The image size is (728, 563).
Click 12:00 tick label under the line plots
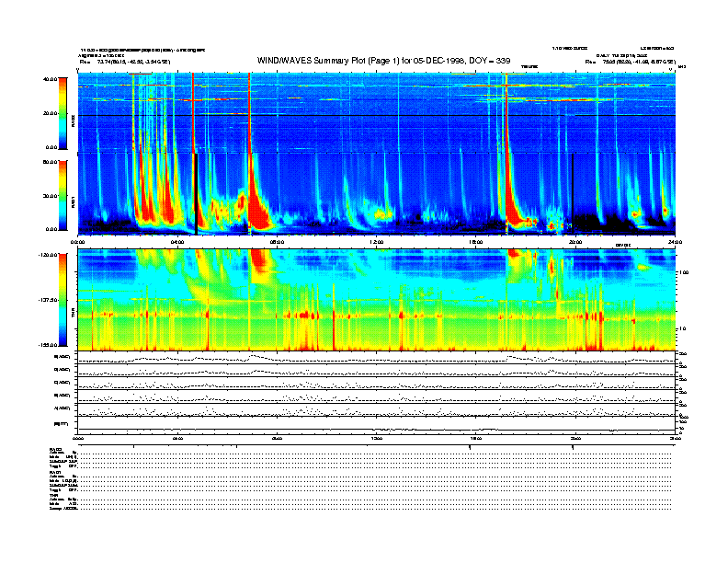[377, 438]
